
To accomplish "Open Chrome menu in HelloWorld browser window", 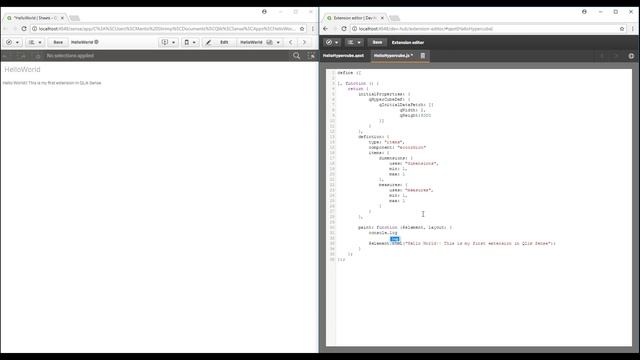I will [x=313, y=29].
